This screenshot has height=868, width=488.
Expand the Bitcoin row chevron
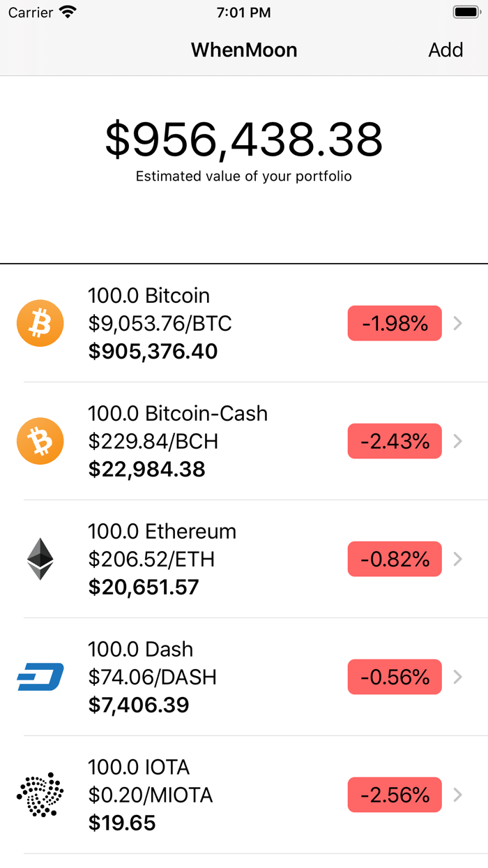pyautogui.click(x=457, y=323)
